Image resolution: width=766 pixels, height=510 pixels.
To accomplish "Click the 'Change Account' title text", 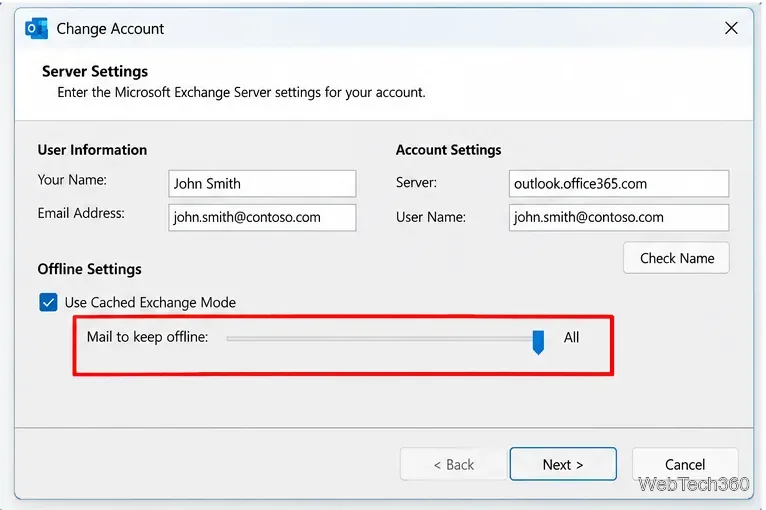I will coord(110,29).
